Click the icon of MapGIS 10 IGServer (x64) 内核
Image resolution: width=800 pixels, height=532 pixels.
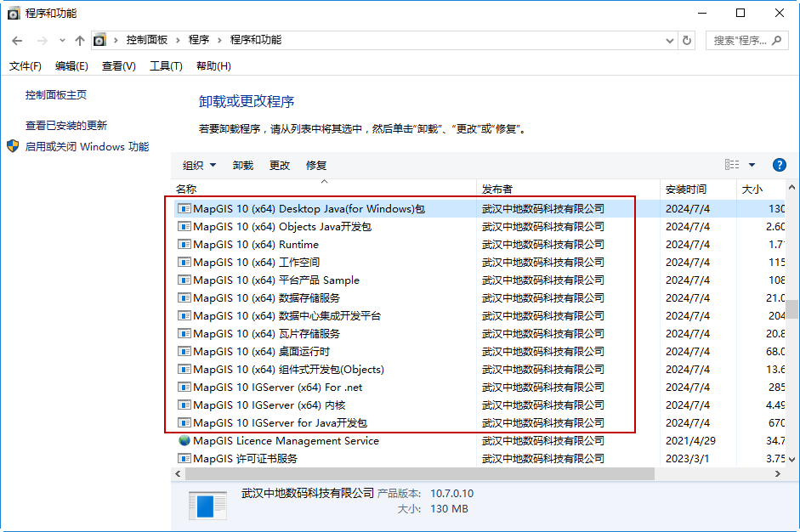coord(184,405)
